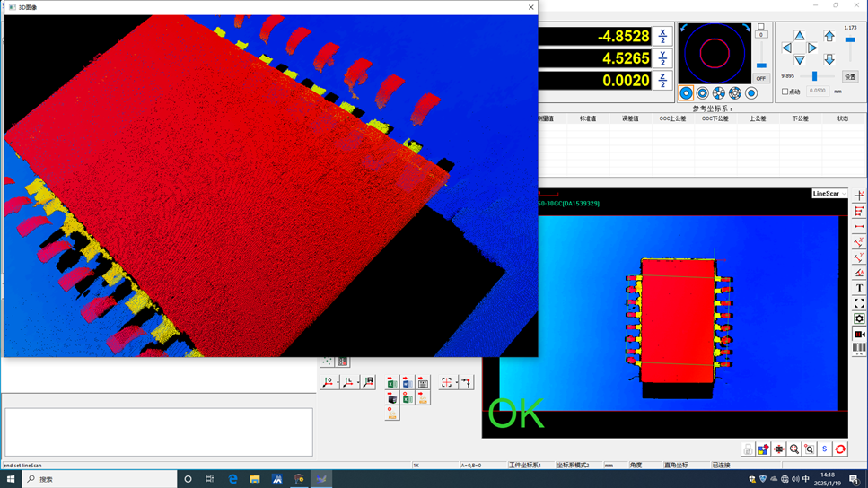Click the horizontal speed slider at 9.895
The width and height of the screenshot is (868, 488).
pos(814,76)
